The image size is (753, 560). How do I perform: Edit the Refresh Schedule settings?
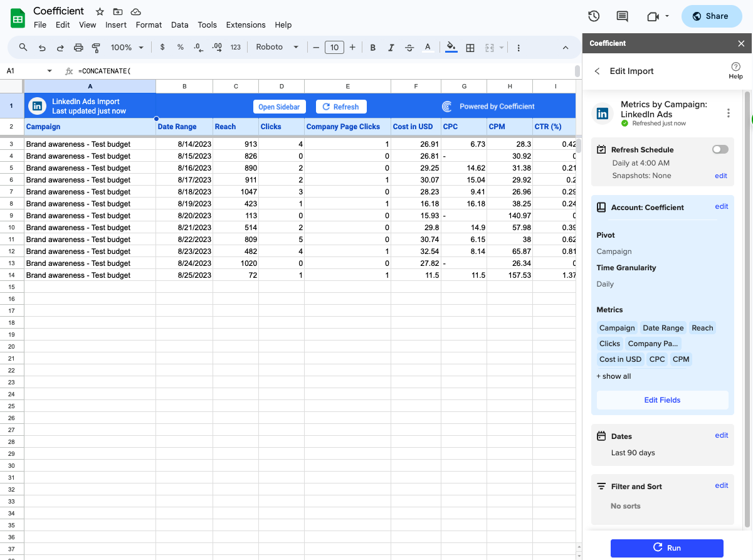point(721,176)
